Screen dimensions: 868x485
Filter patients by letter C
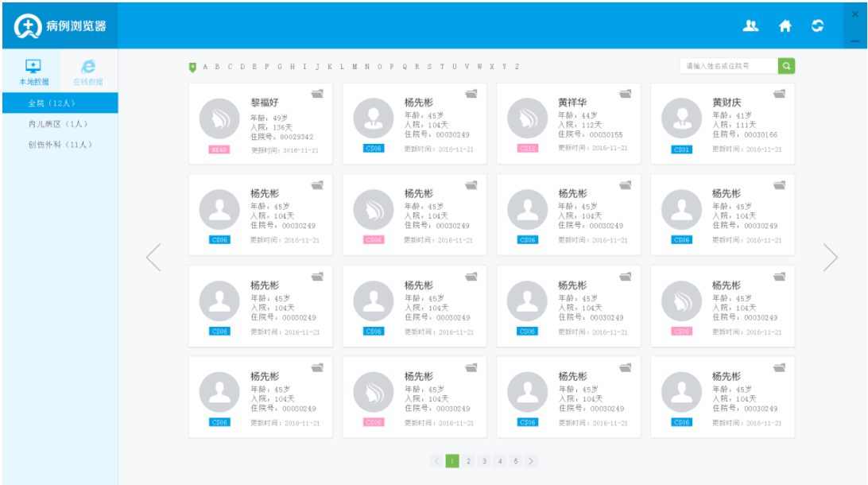(230, 67)
